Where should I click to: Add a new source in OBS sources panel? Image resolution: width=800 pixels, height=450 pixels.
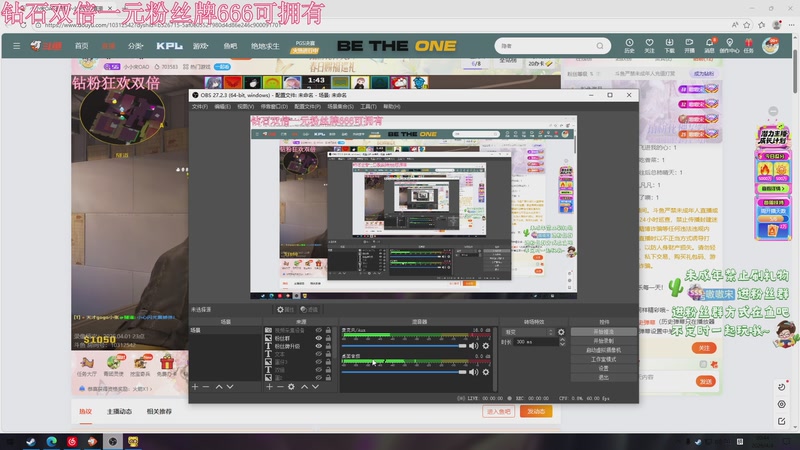[x=269, y=387]
